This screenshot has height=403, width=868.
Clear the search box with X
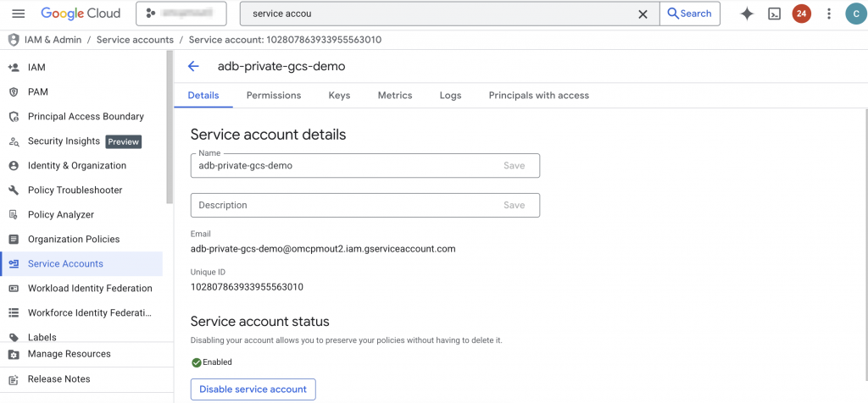[643, 14]
